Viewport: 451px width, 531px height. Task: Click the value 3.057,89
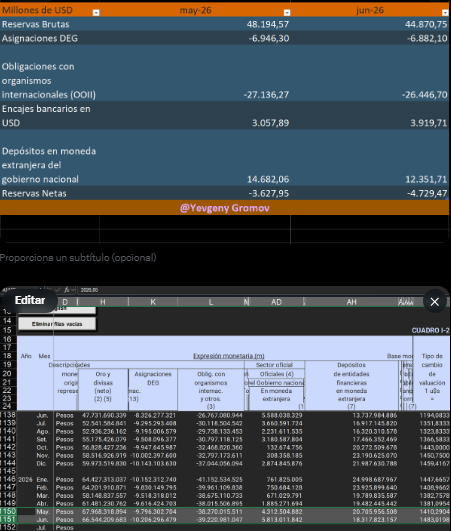click(x=271, y=123)
